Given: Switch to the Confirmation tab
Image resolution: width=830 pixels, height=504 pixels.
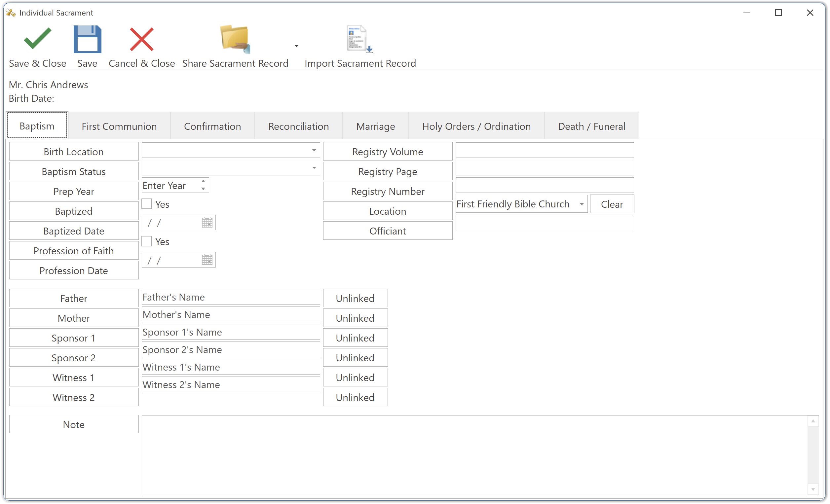Looking at the screenshot, I should 212,126.
